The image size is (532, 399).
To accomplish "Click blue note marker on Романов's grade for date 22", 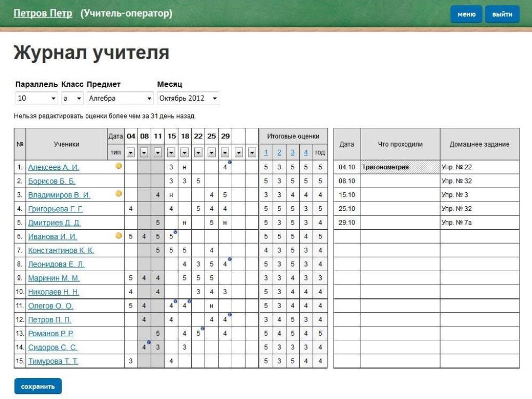I will click(x=203, y=328).
